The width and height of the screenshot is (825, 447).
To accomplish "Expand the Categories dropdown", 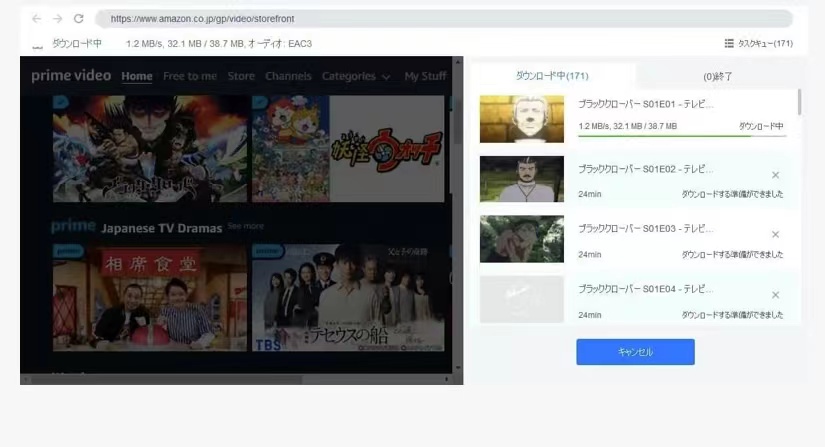I will coord(356,76).
